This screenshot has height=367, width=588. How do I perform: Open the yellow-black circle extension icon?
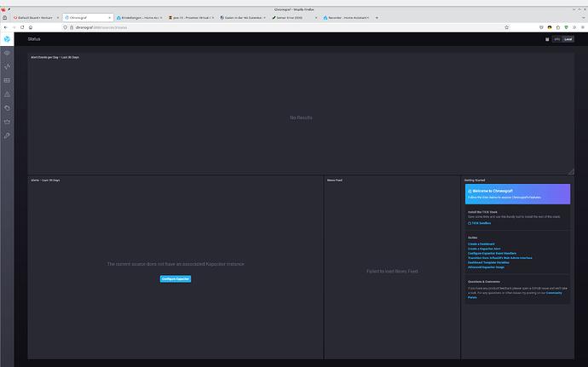tap(550, 27)
